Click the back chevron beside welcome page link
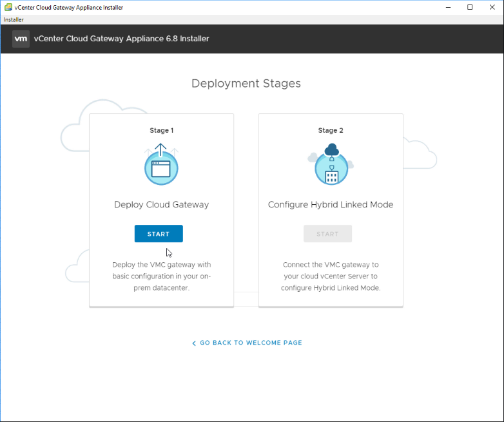 click(x=194, y=343)
